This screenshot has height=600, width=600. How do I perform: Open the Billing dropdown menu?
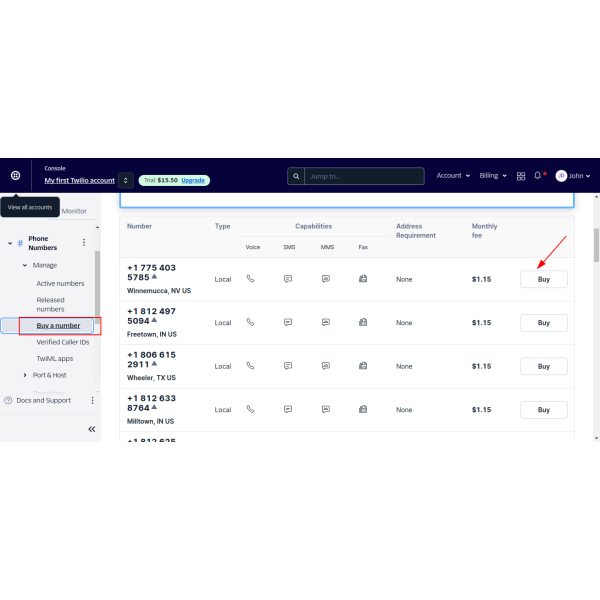(x=493, y=176)
